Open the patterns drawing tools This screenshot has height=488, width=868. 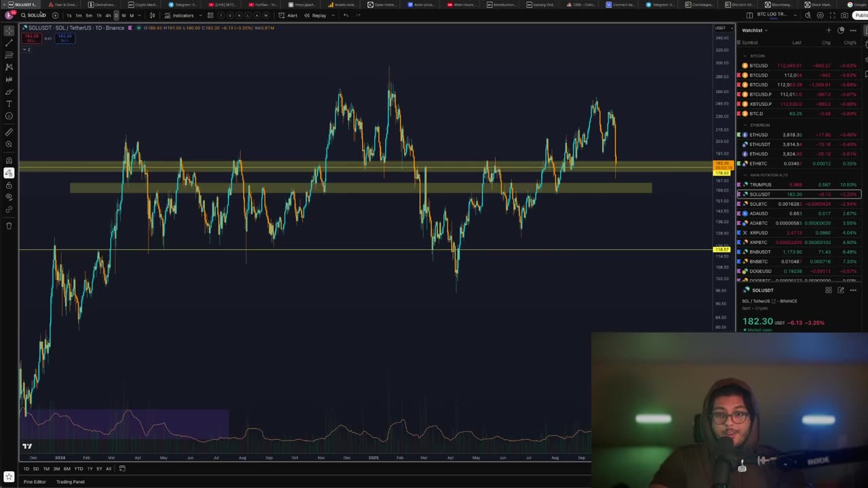click(9, 67)
